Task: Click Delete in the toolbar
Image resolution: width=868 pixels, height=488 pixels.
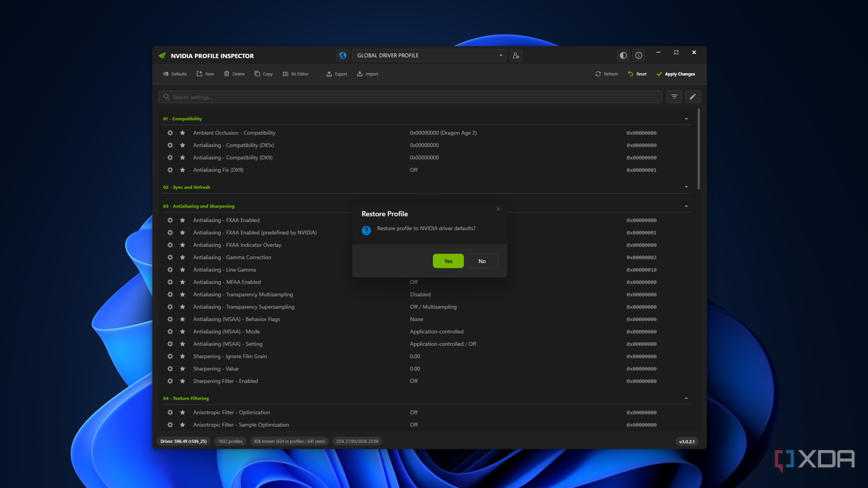Action: pyautogui.click(x=234, y=74)
